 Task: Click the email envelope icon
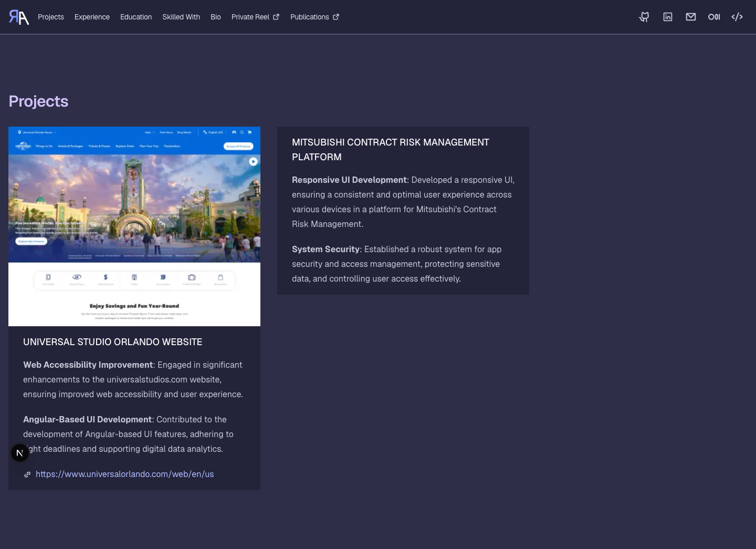pyautogui.click(x=691, y=17)
